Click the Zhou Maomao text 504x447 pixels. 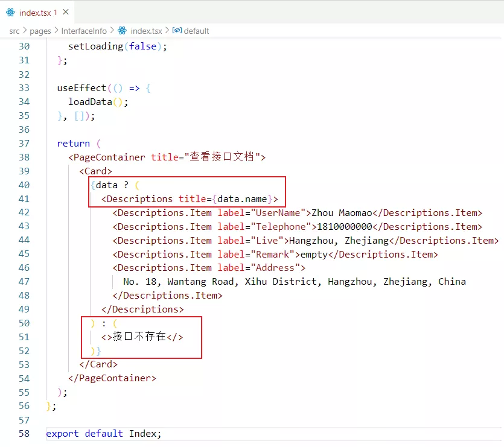tap(342, 213)
